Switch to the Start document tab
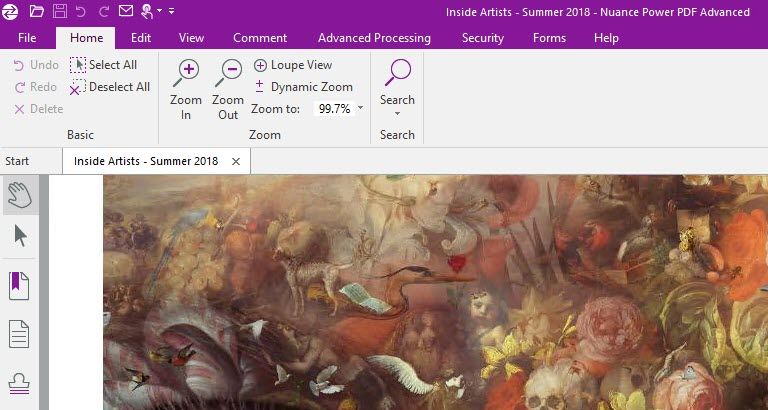This screenshot has height=410, width=768. [17, 161]
